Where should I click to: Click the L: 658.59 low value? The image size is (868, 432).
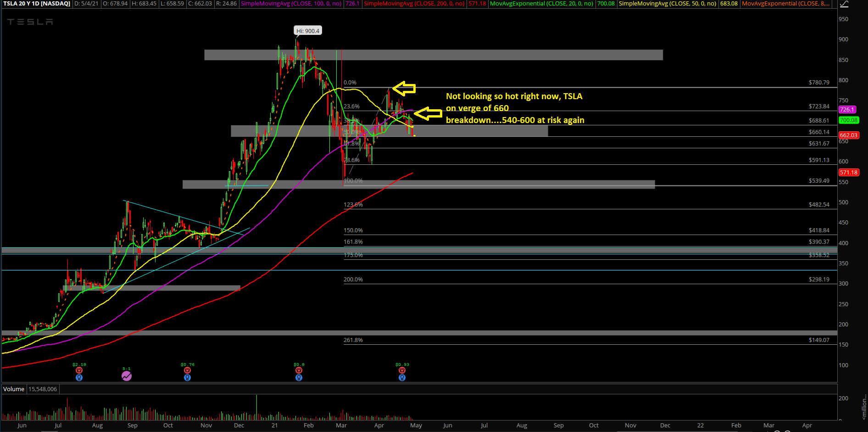[172, 4]
